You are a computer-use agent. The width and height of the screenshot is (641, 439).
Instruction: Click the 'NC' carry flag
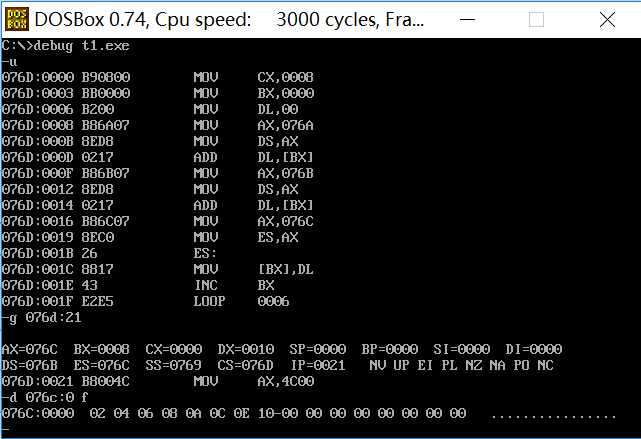pyautogui.click(x=545, y=365)
